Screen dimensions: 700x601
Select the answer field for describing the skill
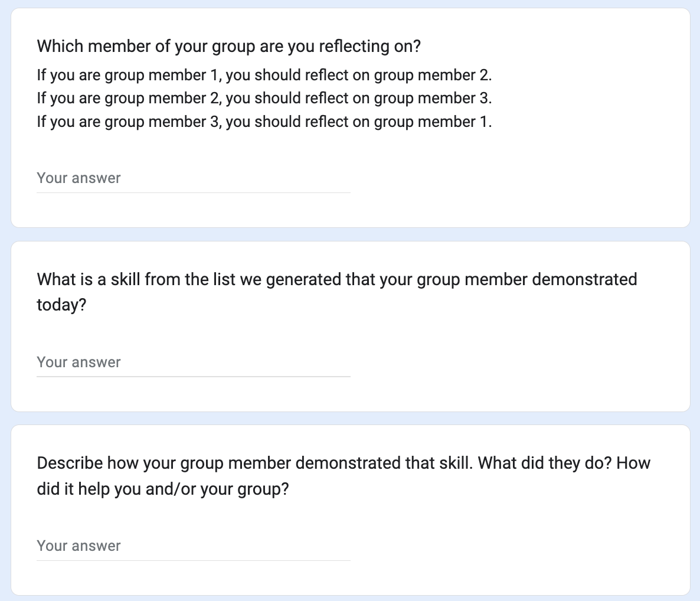click(193, 546)
